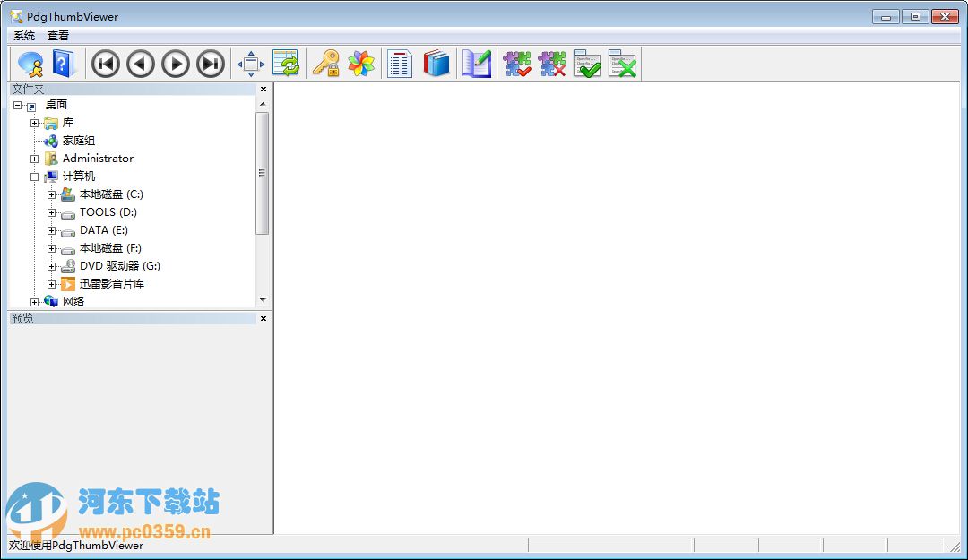Expand the 库 tree node
This screenshot has width=968, height=560.
tap(34, 123)
